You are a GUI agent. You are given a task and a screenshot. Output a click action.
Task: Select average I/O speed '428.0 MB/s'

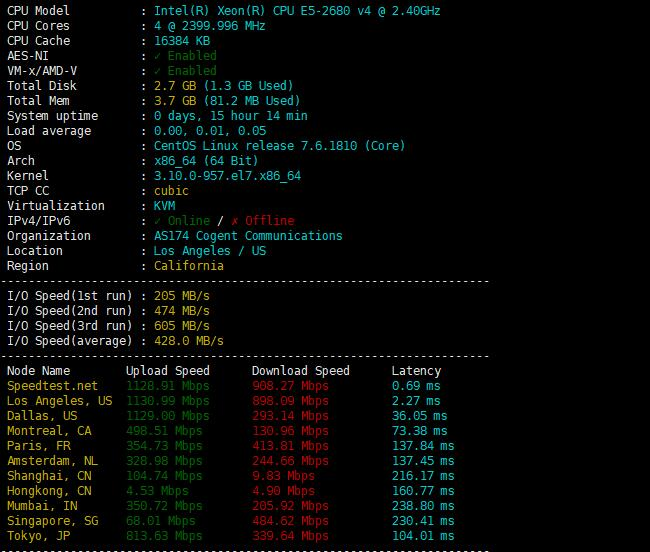coord(189,341)
